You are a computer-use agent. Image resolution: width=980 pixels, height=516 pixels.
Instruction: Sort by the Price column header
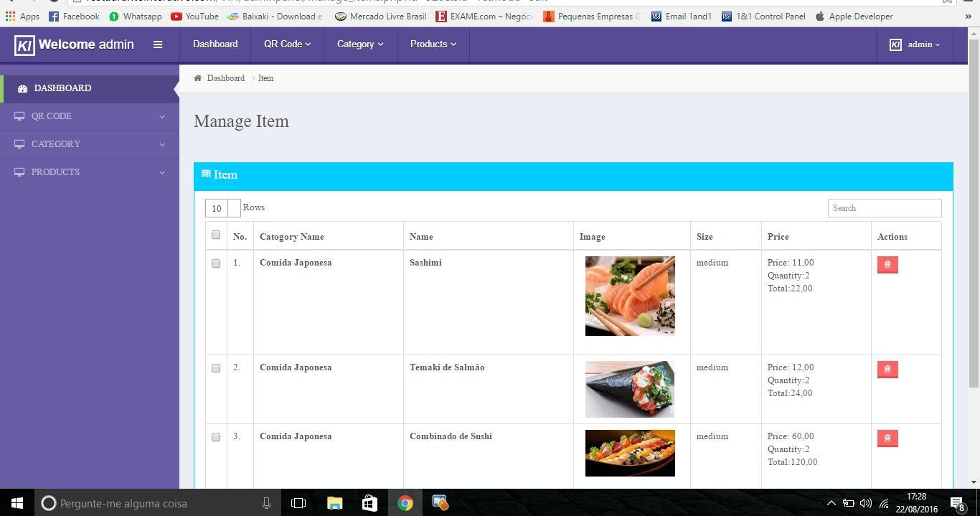(778, 237)
